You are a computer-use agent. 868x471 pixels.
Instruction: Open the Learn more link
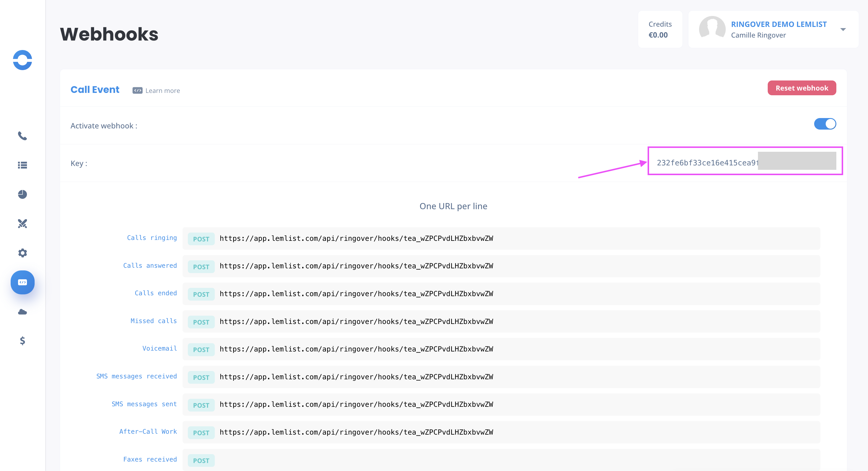[x=163, y=91]
